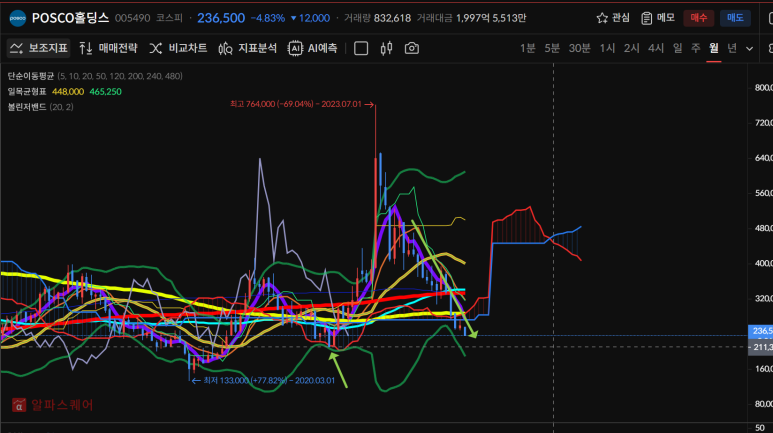Screen dimensions: 773x433
Task: Capture chart with camera icon
Action: (412, 48)
